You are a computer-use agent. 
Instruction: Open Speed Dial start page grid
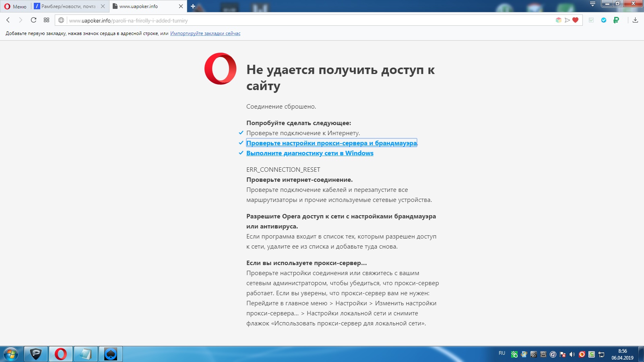click(46, 20)
